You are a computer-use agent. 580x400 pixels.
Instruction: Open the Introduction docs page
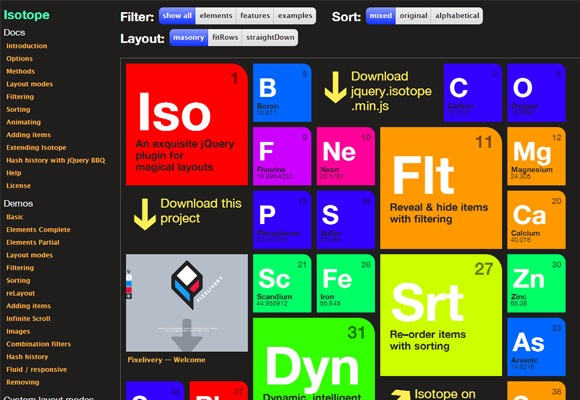[27, 46]
